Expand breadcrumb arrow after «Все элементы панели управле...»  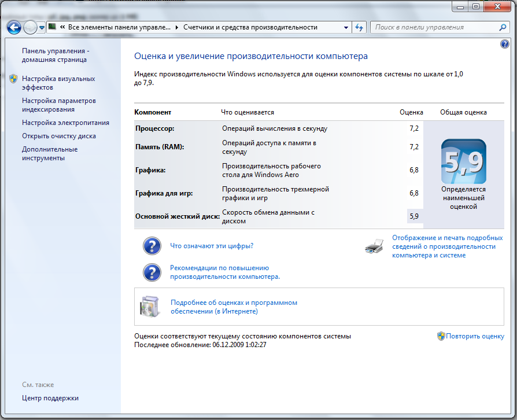point(177,27)
